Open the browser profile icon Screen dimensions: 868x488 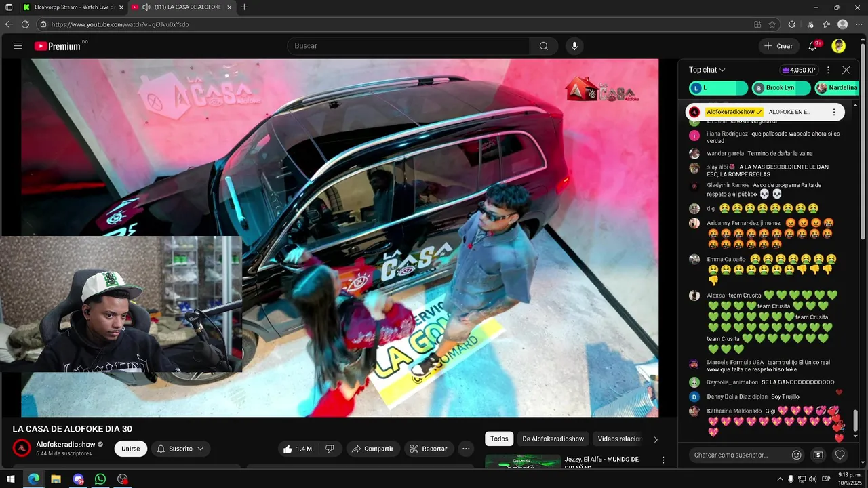pyautogui.click(x=842, y=24)
